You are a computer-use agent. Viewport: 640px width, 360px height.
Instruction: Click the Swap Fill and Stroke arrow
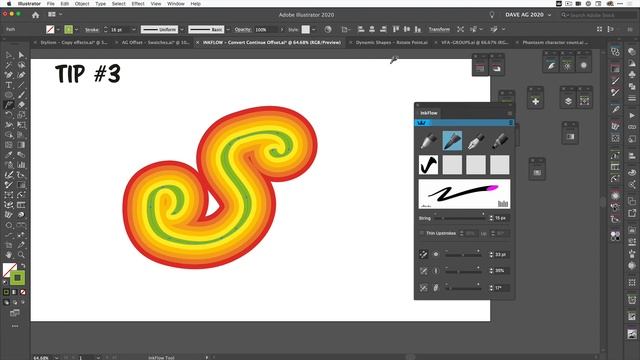coord(23,266)
